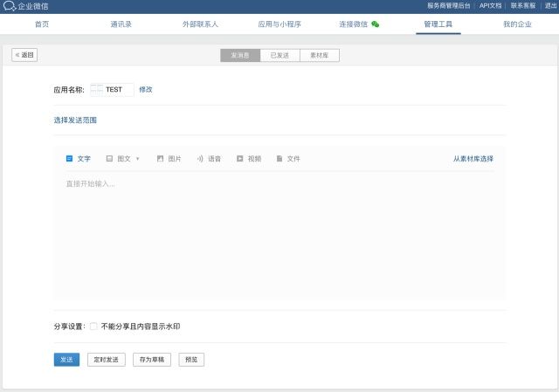
Task: Click 存为草稿 to save draft
Action: click(152, 359)
